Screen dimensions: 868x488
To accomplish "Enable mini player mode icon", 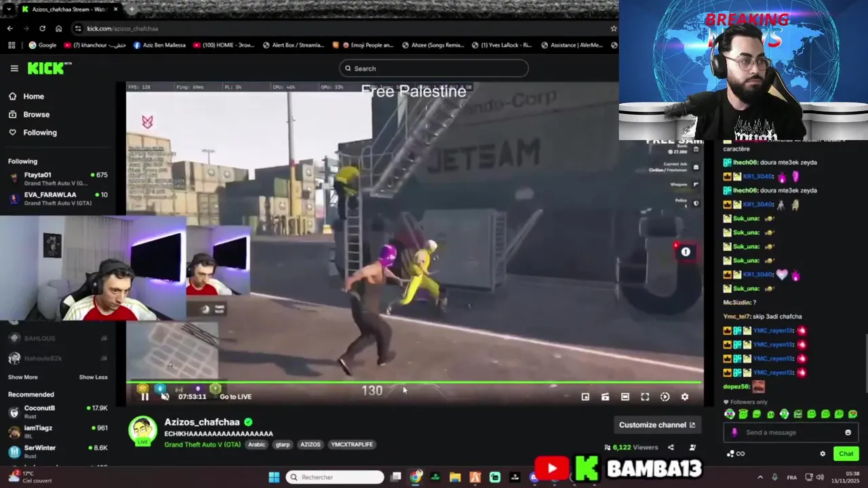I will click(x=585, y=397).
